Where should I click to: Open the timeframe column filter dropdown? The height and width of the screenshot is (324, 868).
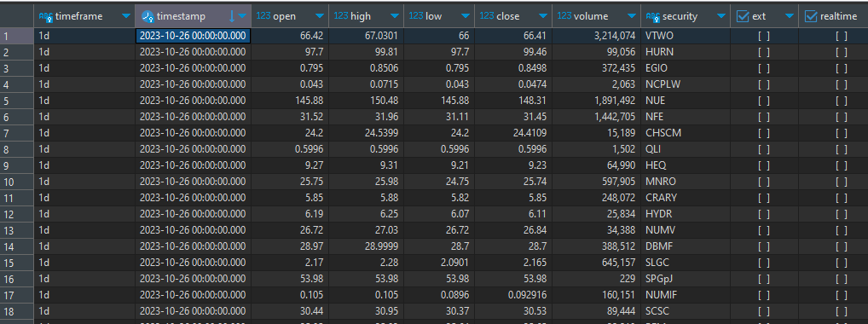[125, 16]
